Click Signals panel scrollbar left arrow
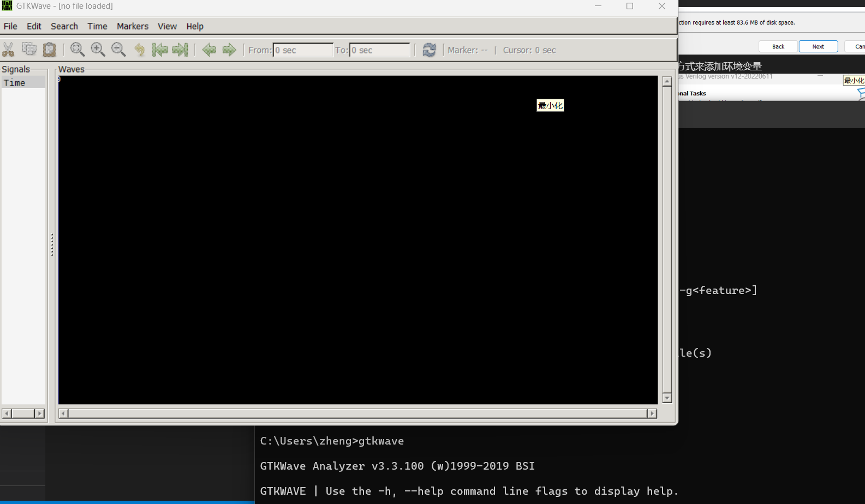Image resolution: width=865 pixels, height=504 pixels. 7,413
